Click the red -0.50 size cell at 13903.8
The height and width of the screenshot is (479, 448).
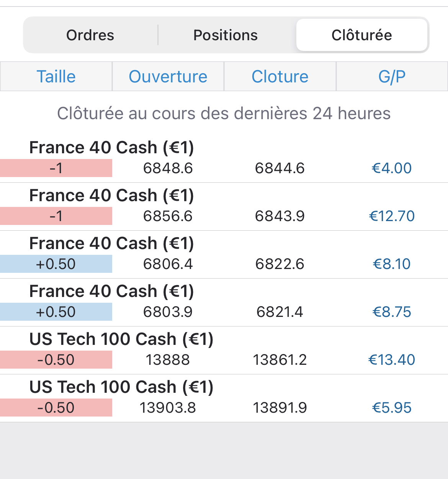[56, 408]
